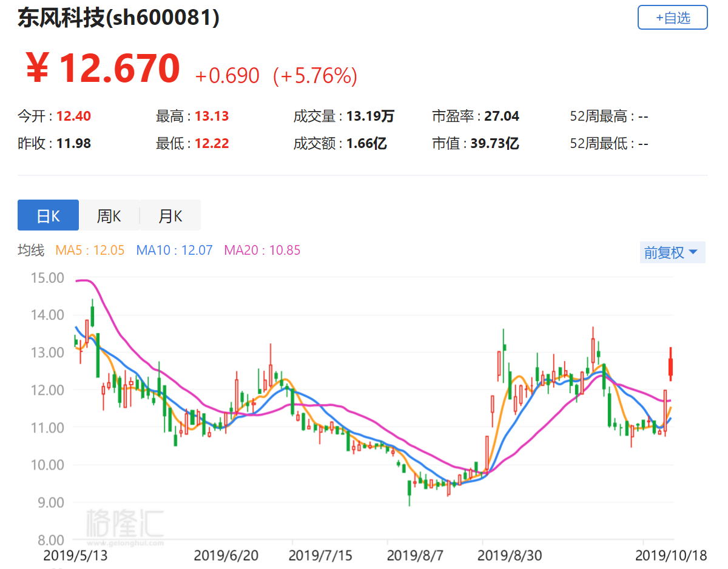Click the 成交额 turnover 1.66亿
Viewport: 728px width, 569px height.
(366, 144)
